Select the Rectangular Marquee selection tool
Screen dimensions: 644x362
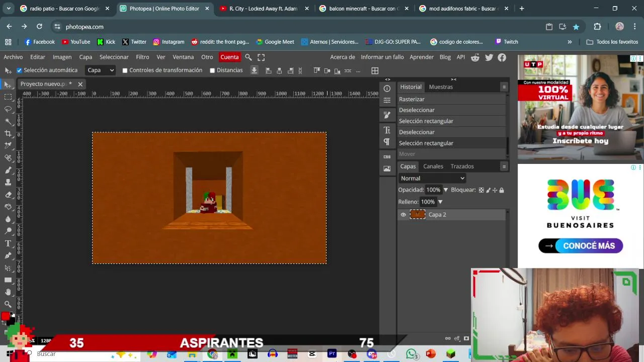8,97
